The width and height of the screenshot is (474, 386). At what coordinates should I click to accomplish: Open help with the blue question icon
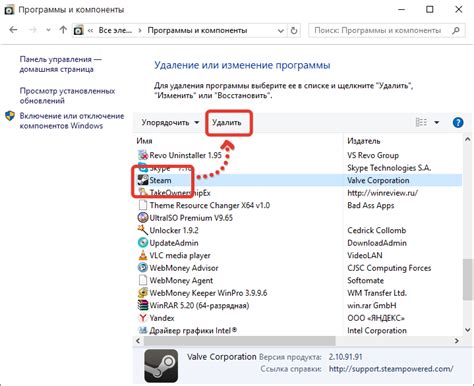pos(458,122)
